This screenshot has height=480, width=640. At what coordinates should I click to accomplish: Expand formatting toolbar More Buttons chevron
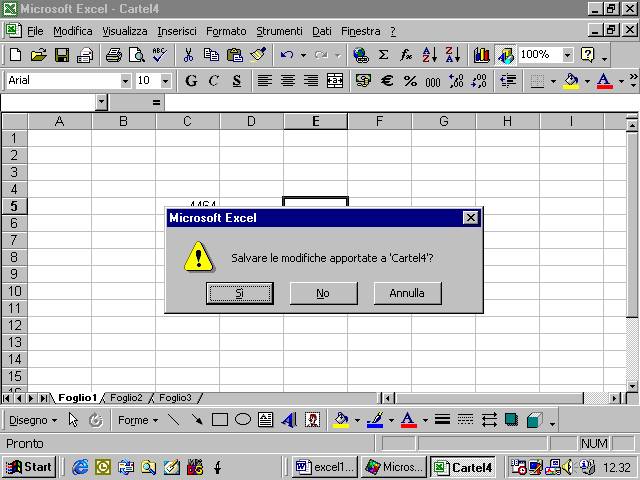633,80
